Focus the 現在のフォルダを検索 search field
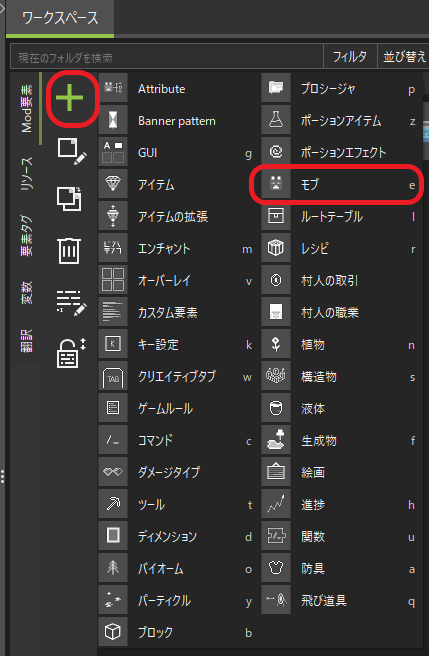 pos(167,56)
